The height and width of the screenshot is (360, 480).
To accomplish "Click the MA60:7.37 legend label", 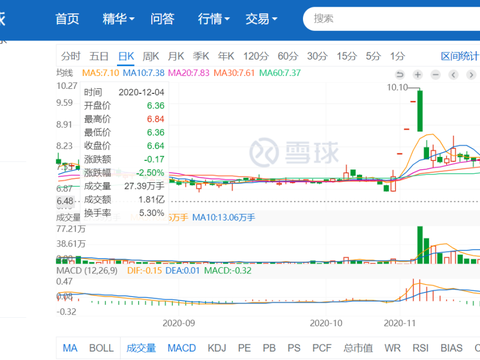I will (280, 73).
